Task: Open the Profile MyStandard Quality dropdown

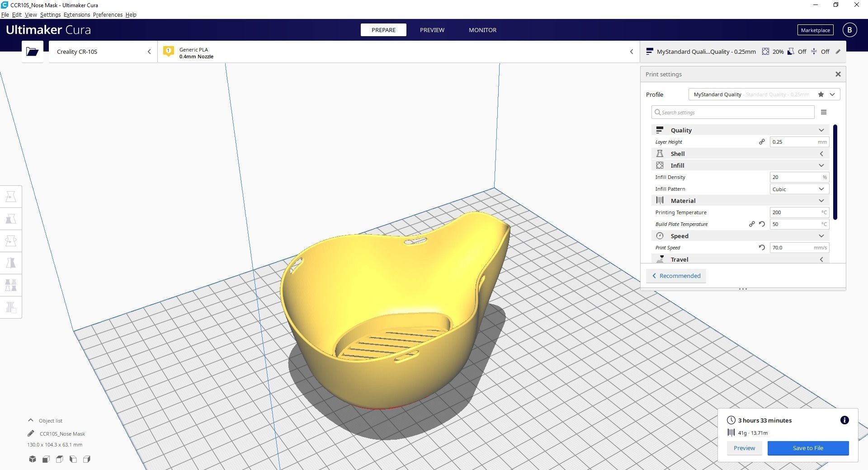Action: tap(764, 94)
